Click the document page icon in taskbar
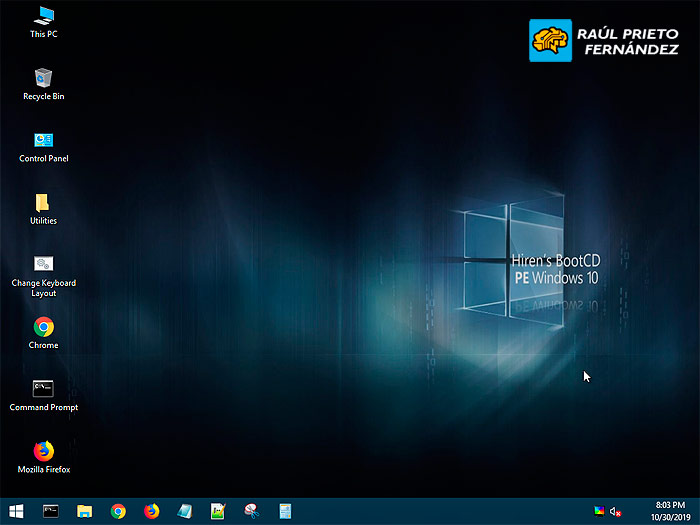Image resolution: width=700 pixels, height=525 pixels. tap(285, 511)
